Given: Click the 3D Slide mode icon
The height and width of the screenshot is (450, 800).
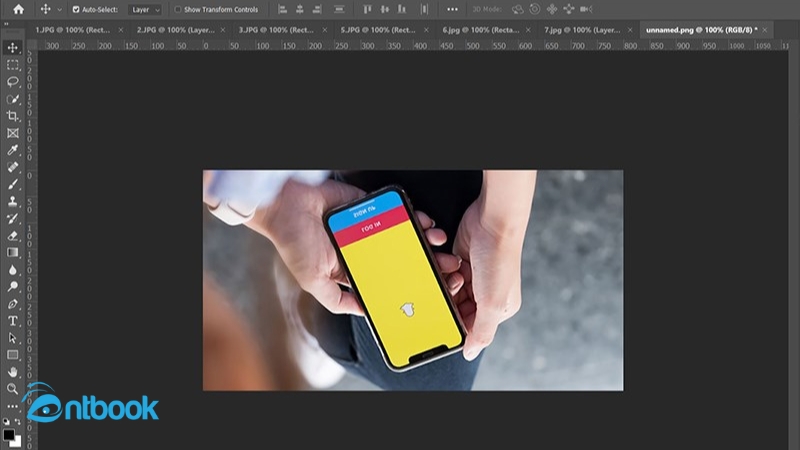Looking at the screenshot, I should pos(569,9).
